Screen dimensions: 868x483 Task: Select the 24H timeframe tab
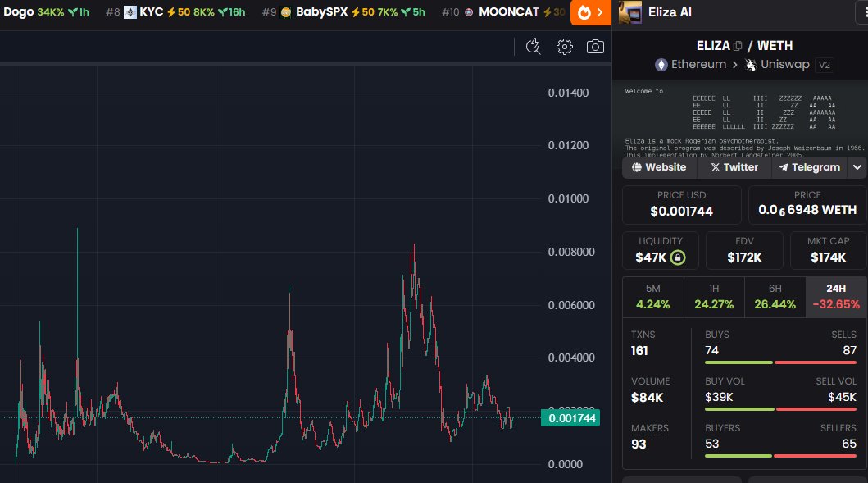(836, 297)
